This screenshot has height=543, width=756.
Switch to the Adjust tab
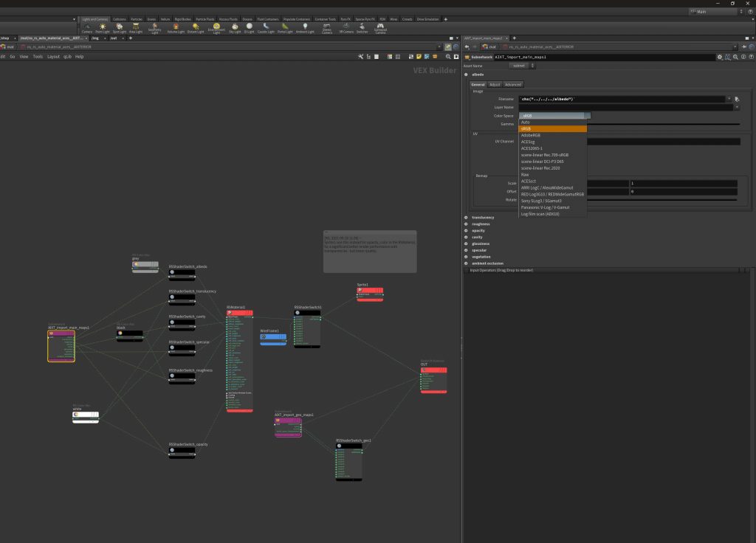[495, 85]
